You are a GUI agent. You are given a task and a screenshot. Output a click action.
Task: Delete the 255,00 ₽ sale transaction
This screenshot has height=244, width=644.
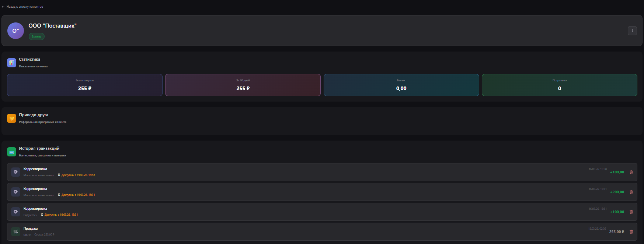pyautogui.click(x=631, y=232)
